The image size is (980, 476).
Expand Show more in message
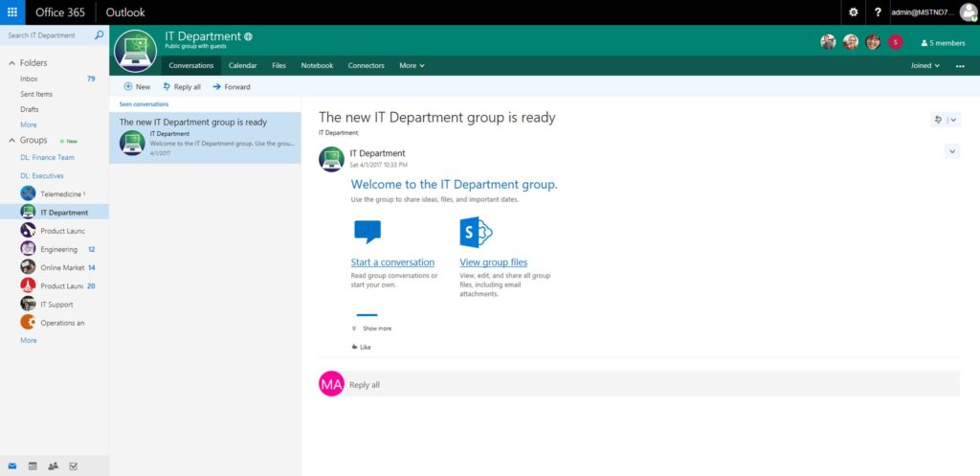pos(372,329)
